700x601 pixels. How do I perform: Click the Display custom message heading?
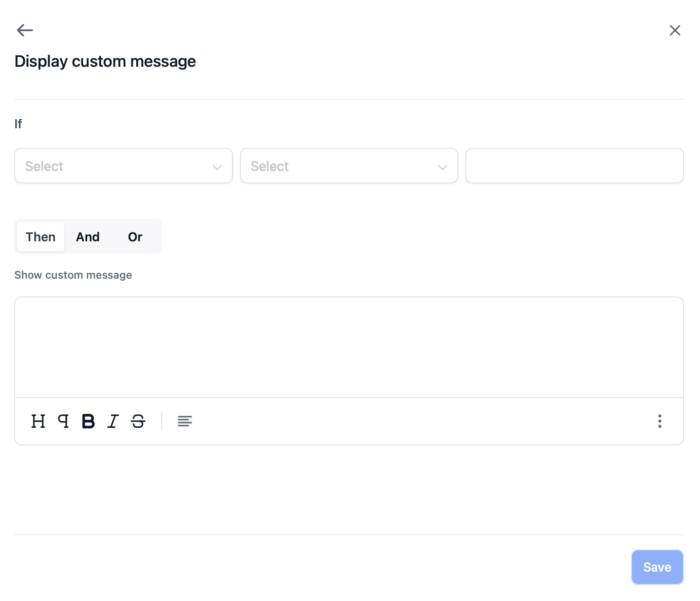(x=105, y=61)
